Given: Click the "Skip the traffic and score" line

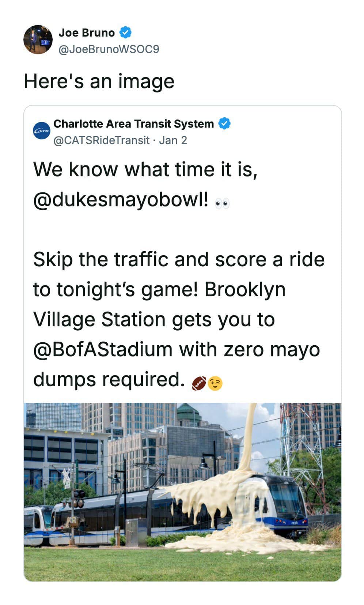Looking at the screenshot, I should coord(179,260).
